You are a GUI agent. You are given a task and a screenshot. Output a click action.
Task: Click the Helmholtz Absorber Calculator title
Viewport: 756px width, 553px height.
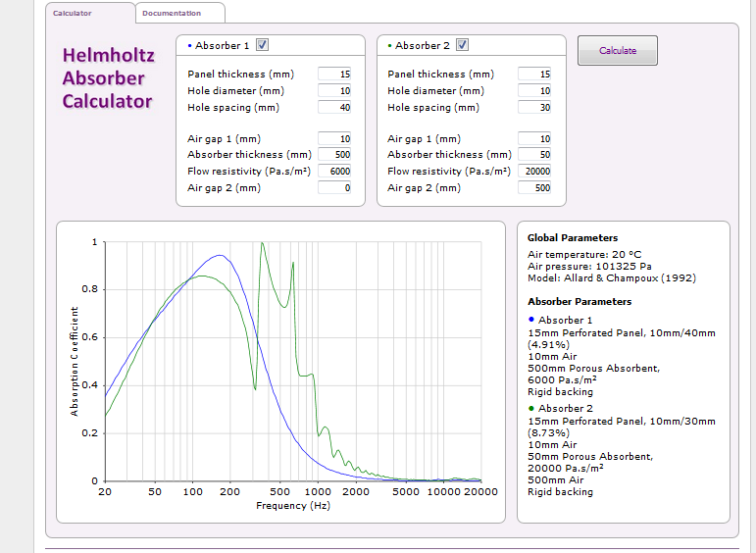109,78
